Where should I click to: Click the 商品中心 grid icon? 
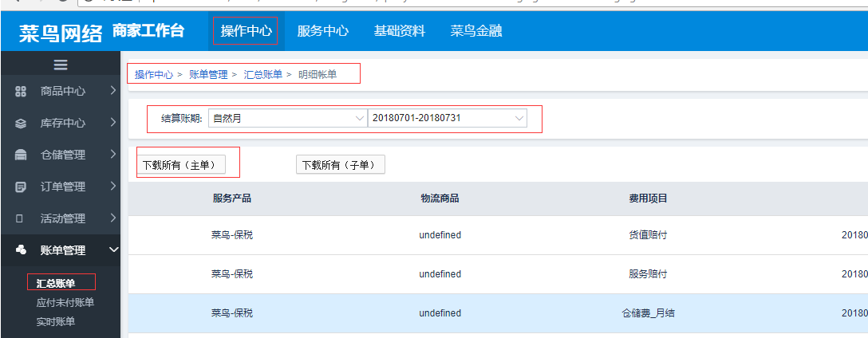coord(22,92)
